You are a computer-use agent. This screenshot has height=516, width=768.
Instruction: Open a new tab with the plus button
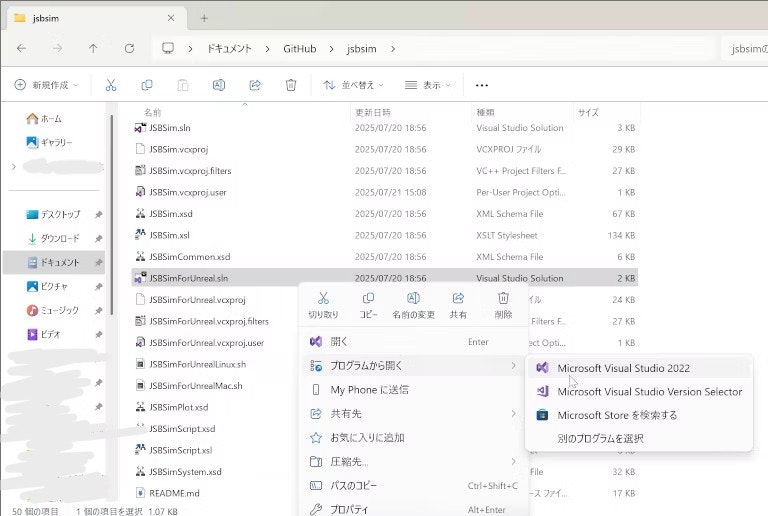(204, 18)
